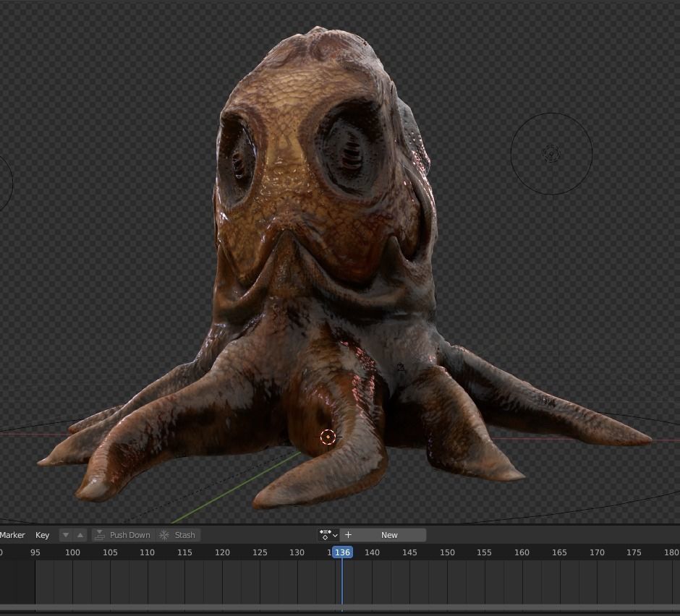Open the Marker menu
Image resolution: width=680 pixels, height=616 pixels.
click(12, 535)
